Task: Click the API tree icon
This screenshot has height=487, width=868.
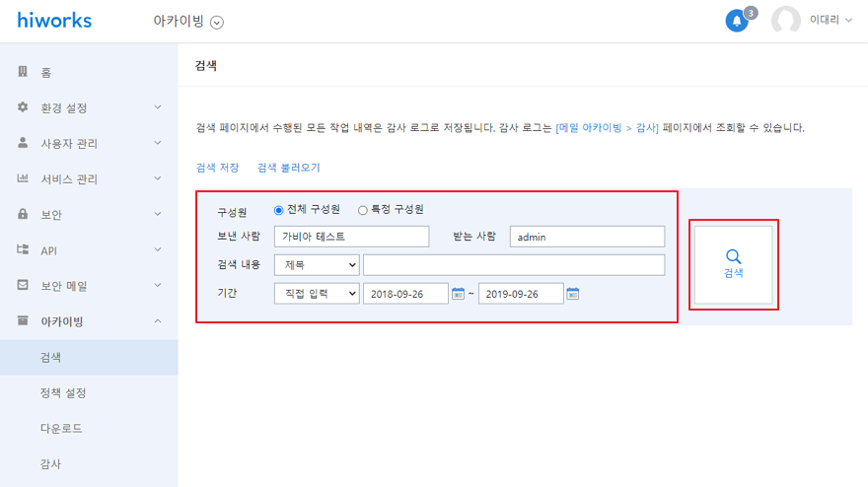Action: [23, 249]
